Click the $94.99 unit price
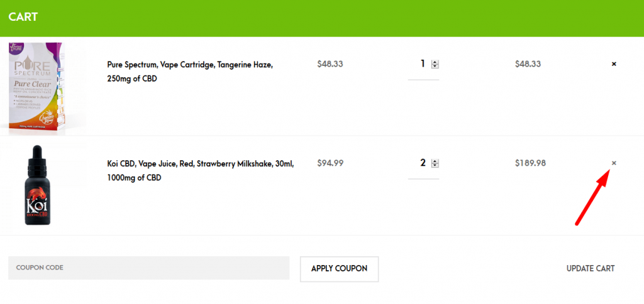 [330, 163]
